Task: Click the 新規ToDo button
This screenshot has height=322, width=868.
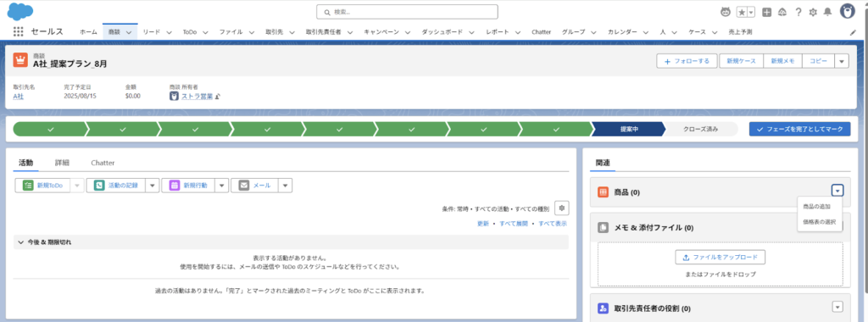Action: (x=42, y=186)
